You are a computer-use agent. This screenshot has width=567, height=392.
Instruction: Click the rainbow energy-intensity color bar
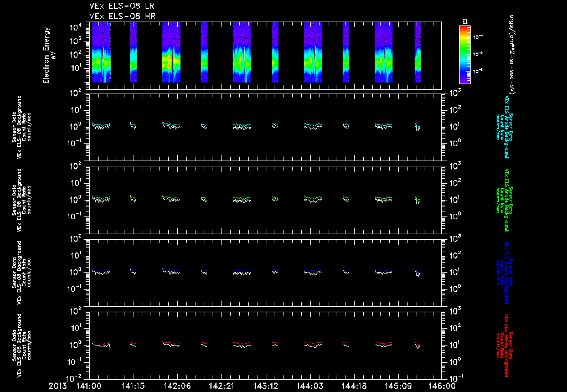[465, 55]
